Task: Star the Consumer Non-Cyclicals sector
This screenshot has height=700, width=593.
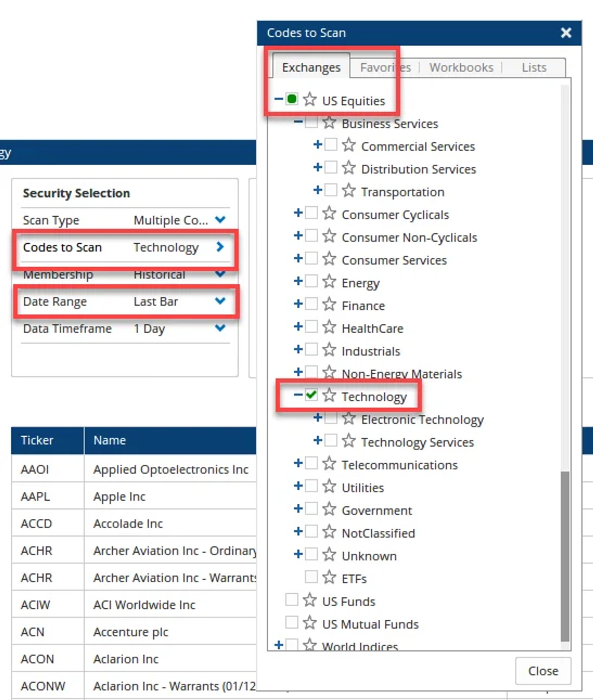Action: tap(329, 236)
